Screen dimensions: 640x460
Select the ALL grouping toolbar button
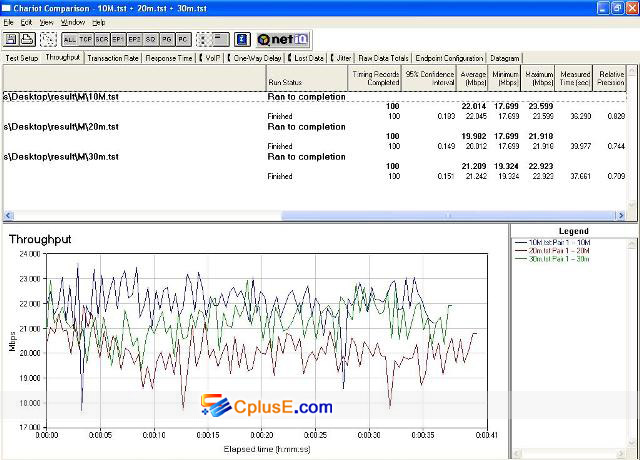point(69,40)
